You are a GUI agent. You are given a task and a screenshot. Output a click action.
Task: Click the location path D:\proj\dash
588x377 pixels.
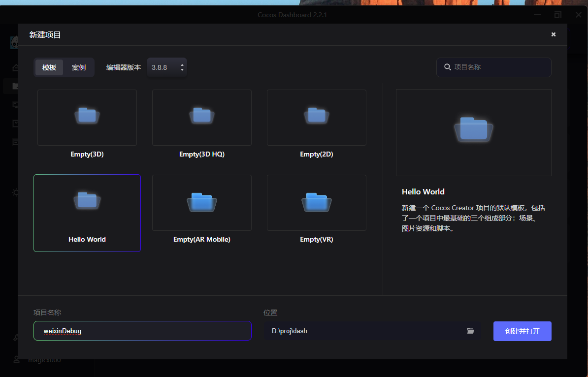point(290,331)
